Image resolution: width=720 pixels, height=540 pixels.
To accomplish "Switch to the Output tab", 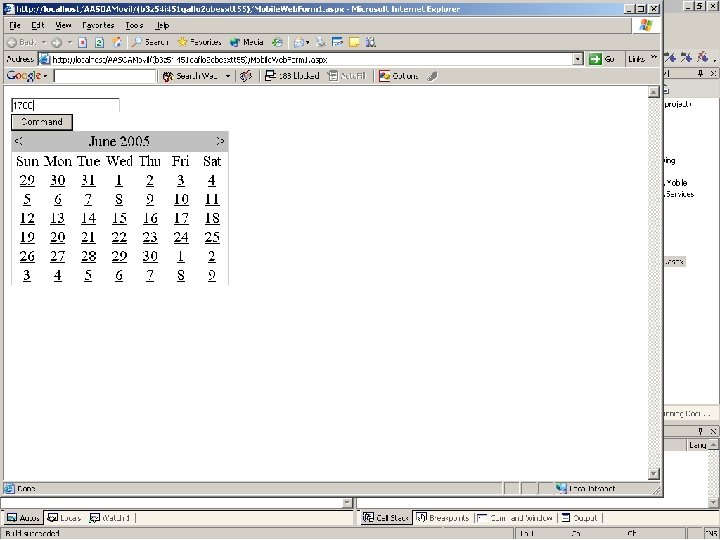I will pos(580,518).
